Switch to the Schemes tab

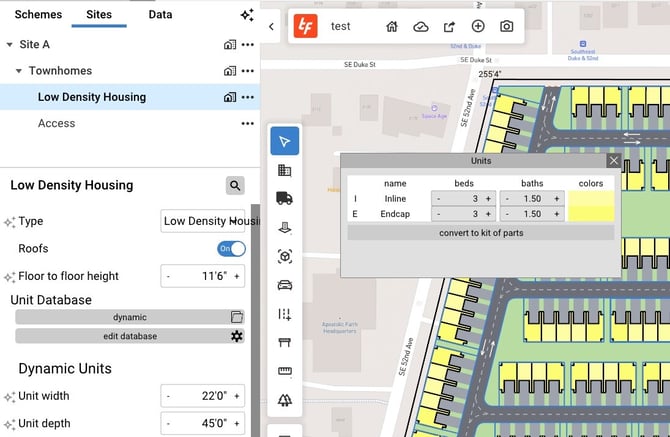click(38, 15)
